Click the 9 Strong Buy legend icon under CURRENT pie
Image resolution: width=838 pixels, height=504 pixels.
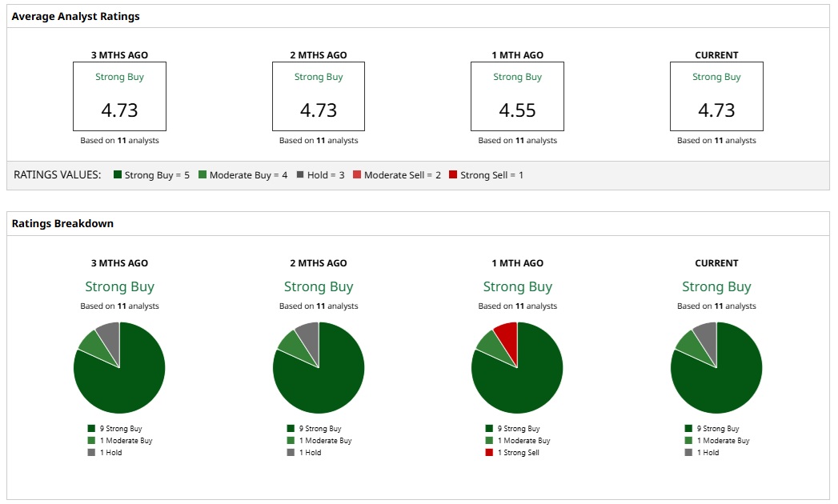pos(688,429)
